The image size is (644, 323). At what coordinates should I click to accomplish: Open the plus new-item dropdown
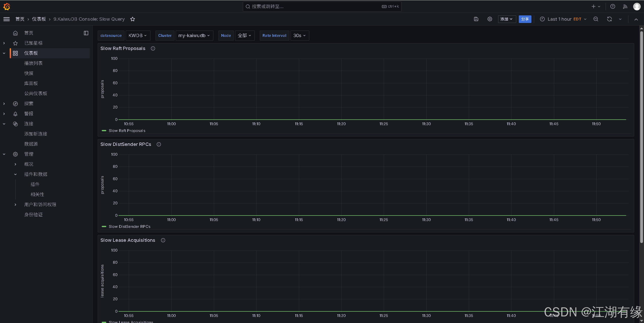click(x=596, y=7)
